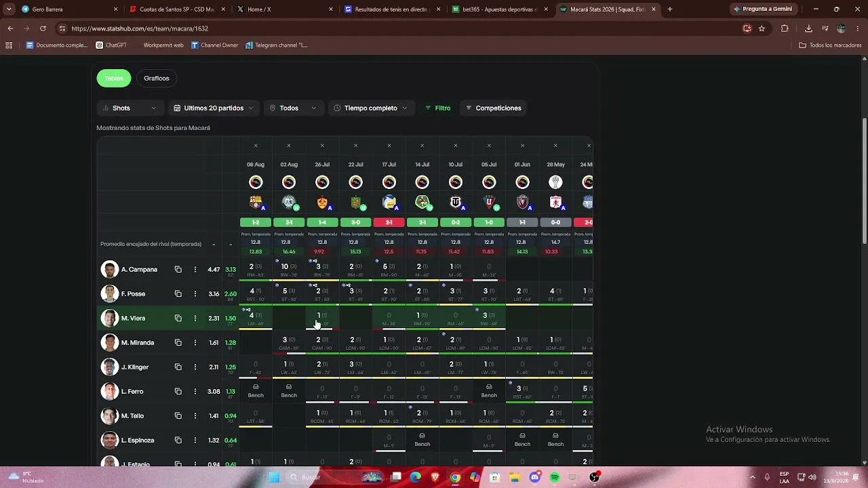Image resolution: width=868 pixels, height=488 pixels.
Task: Bookmark this page with the star icon
Action: [762, 28]
